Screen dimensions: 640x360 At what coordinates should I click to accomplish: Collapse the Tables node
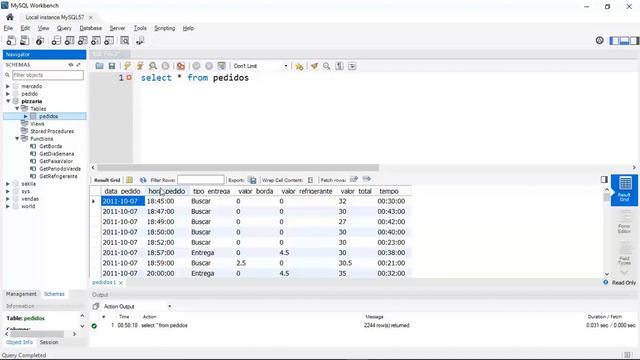17,109
